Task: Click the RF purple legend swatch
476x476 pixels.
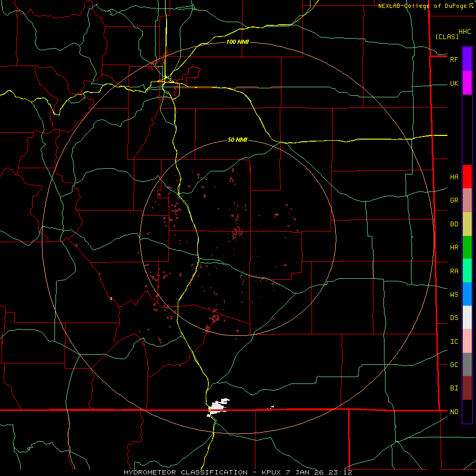Action: (467, 59)
